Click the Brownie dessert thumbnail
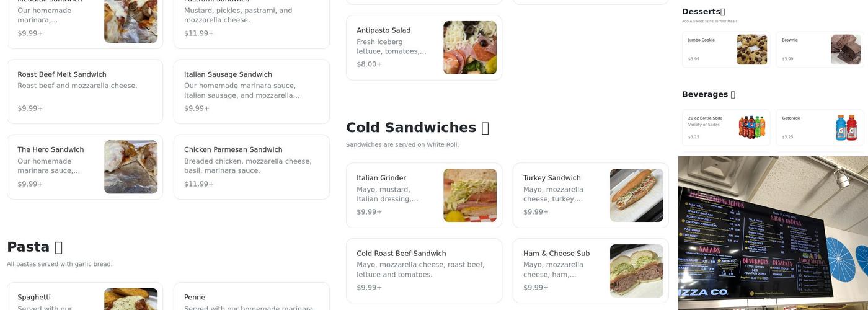The width and height of the screenshot is (868, 310). (846, 50)
